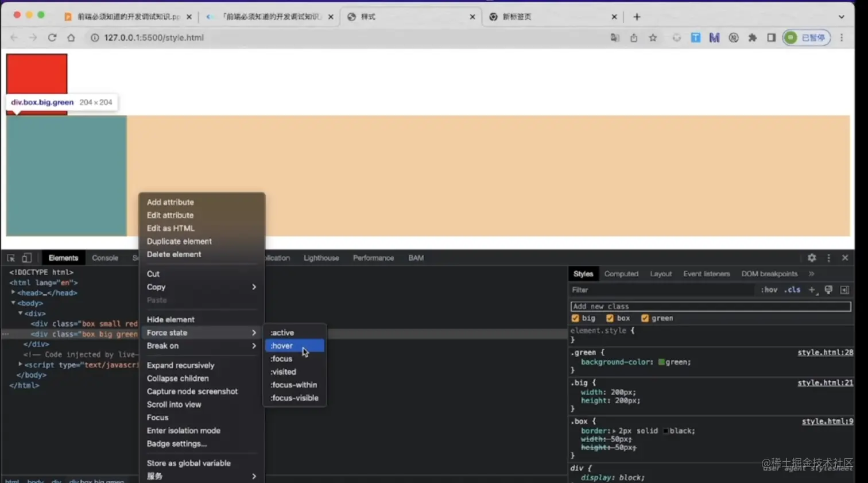Toggle the device toolbar icon in DevTools
The width and height of the screenshot is (868, 483).
tap(26, 258)
